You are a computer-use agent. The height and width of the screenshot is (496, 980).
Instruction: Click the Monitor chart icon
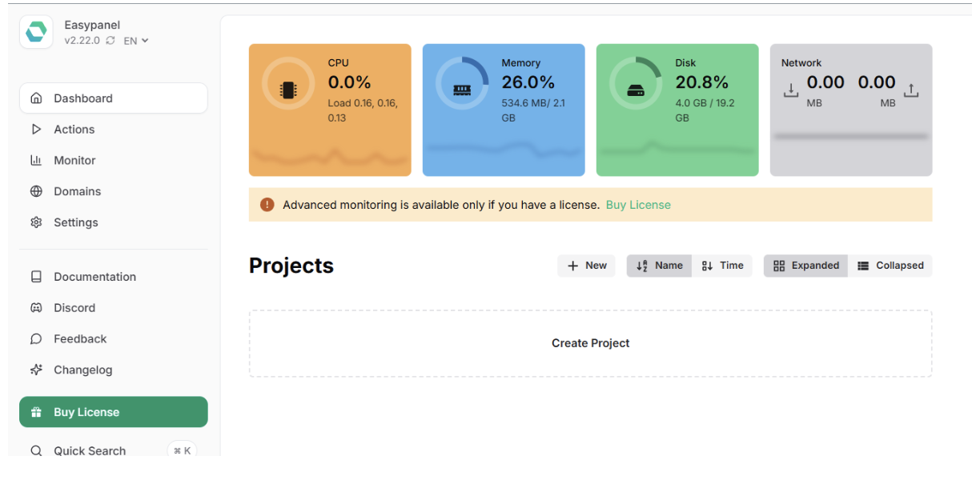point(36,160)
